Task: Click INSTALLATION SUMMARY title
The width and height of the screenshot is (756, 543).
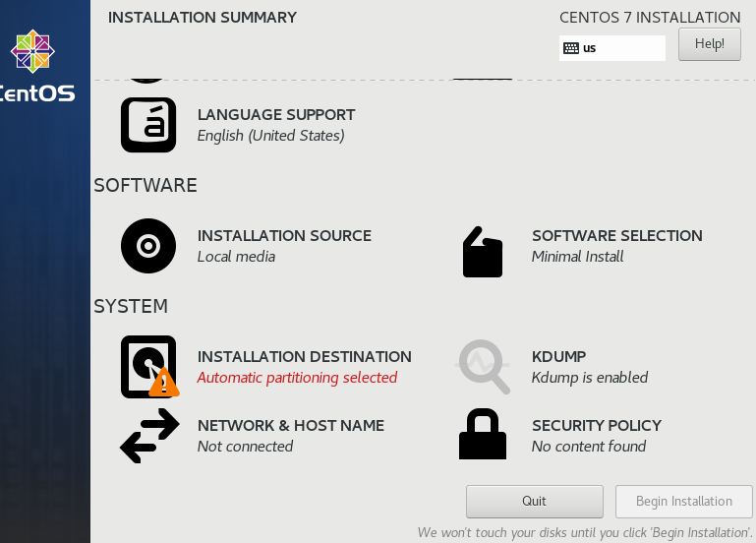Action: [203, 18]
